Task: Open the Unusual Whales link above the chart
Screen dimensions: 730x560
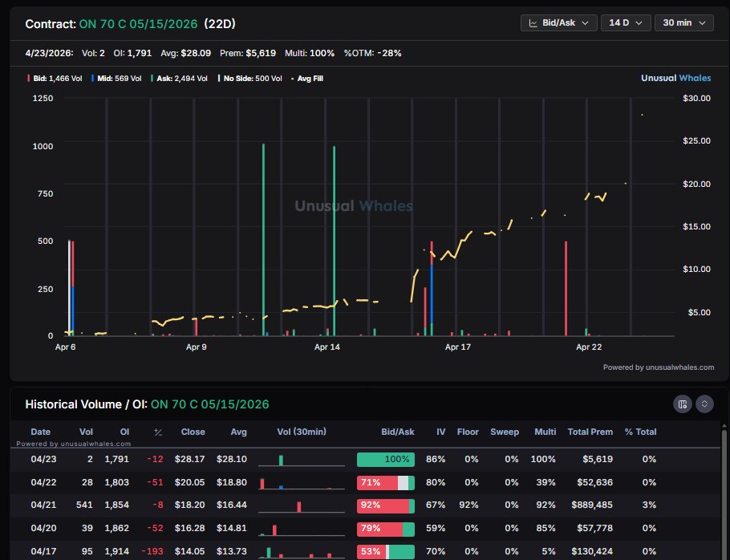Action: [x=678, y=78]
